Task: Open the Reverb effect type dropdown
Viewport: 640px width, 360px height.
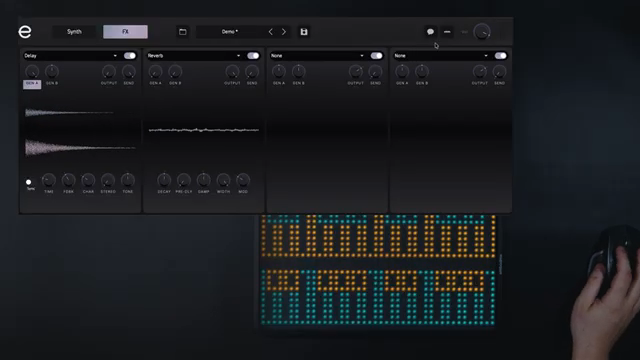Action: pyautogui.click(x=194, y=56)
